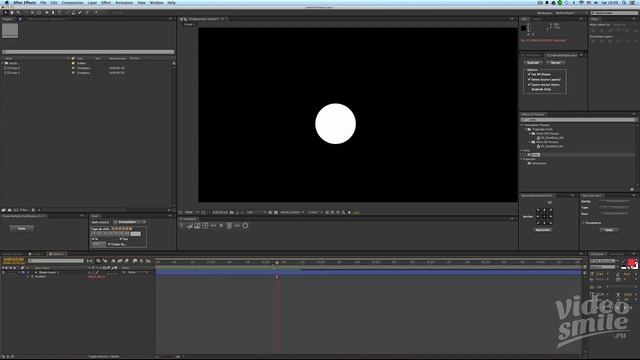Click the Time slider in lower-right panel
Viewport: 640px width, 360px height.
pos(613,213)
